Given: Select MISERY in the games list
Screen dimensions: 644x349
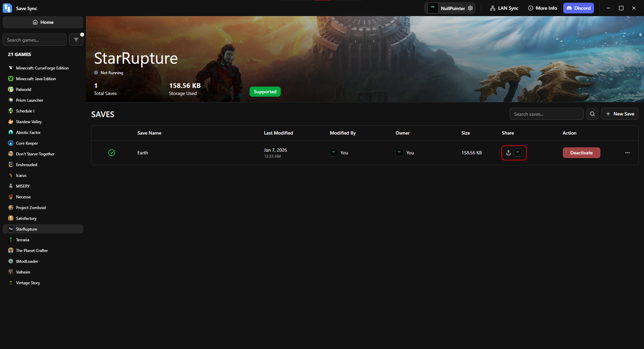Looking at the screenshot, I should point(43,186).
